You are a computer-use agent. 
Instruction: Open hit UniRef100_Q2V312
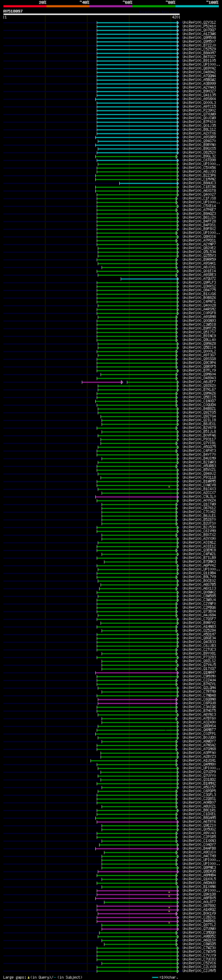click(x=199, y=23)
